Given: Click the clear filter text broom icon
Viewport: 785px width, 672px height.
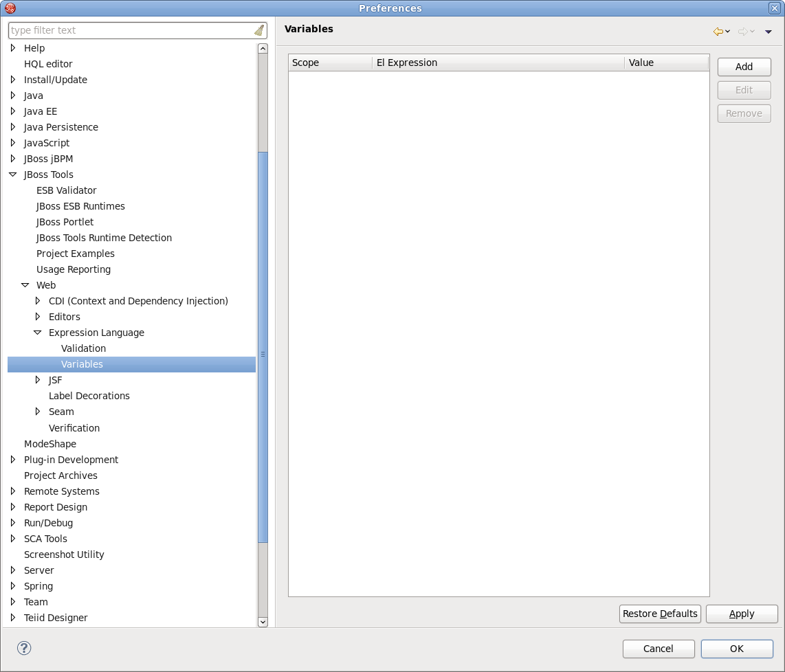Looking at the screenshot, I should 259,30.
